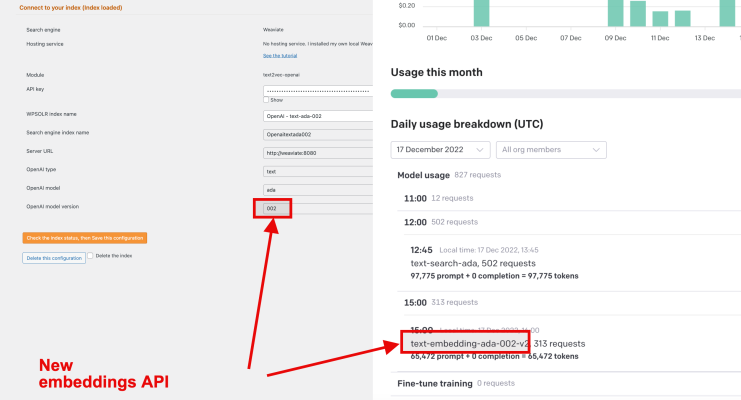Collapse the 15:00 313 requests row
The width and height of the screenshot is (741, 400).
tap(569, 303)
